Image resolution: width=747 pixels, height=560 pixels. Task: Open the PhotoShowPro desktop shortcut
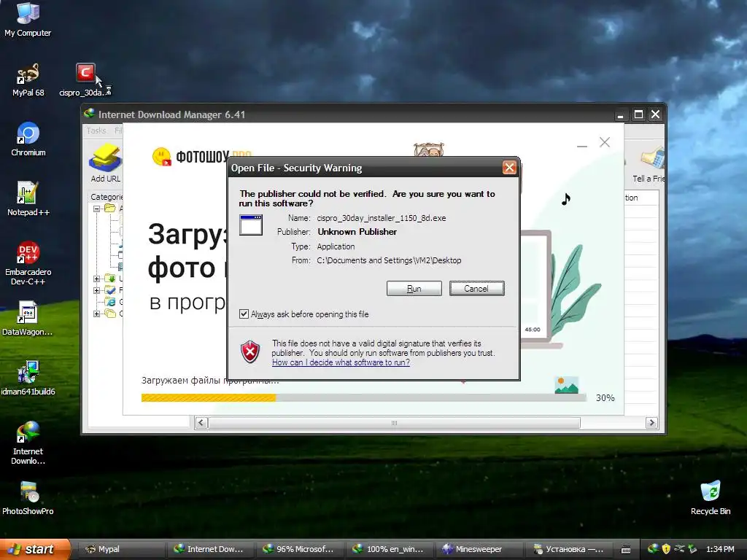pos(28,497)
